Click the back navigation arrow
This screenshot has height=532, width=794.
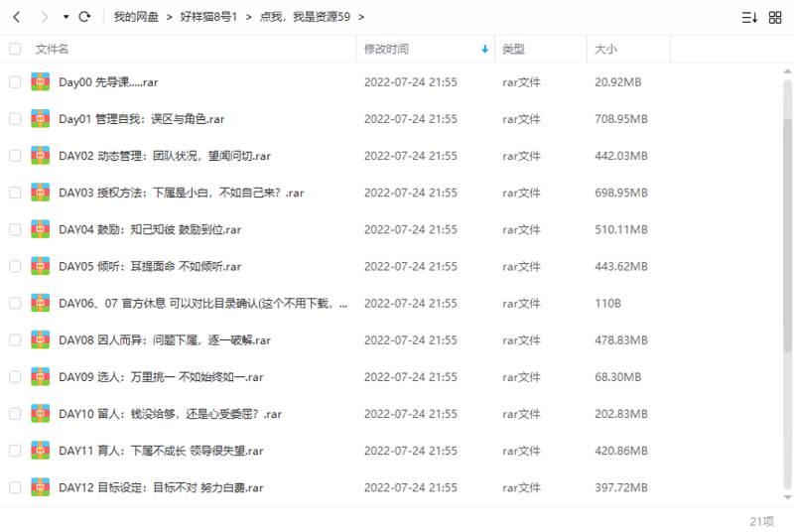pyautogui.click(x=16, y=17)
